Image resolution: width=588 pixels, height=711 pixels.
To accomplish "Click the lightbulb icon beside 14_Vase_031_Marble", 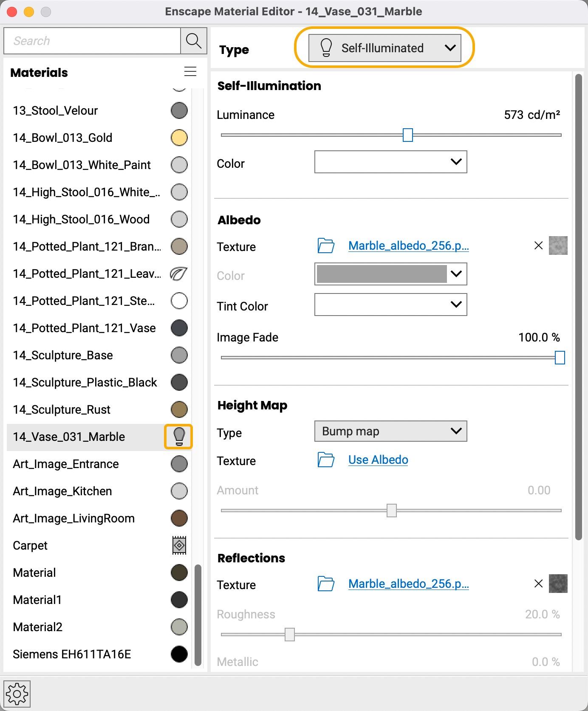I will pyautogui.click(x=179, y=437).
